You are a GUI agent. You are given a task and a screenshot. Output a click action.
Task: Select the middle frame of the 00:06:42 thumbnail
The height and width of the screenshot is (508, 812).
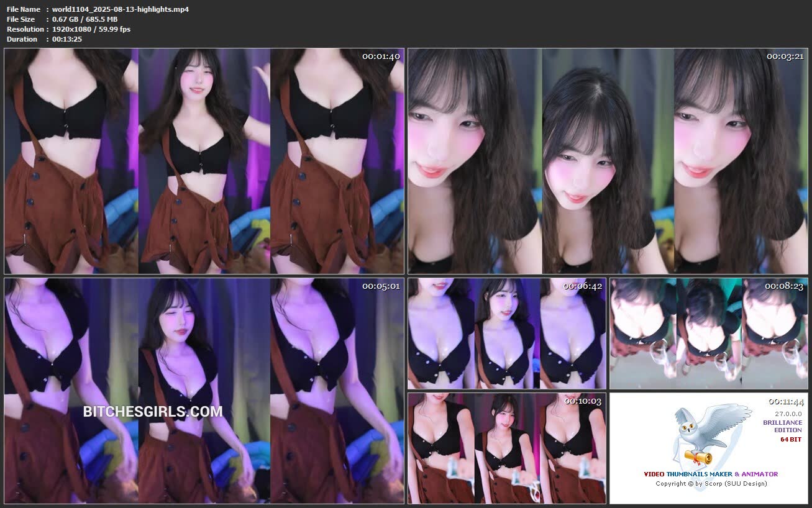(x=506, y=333)
